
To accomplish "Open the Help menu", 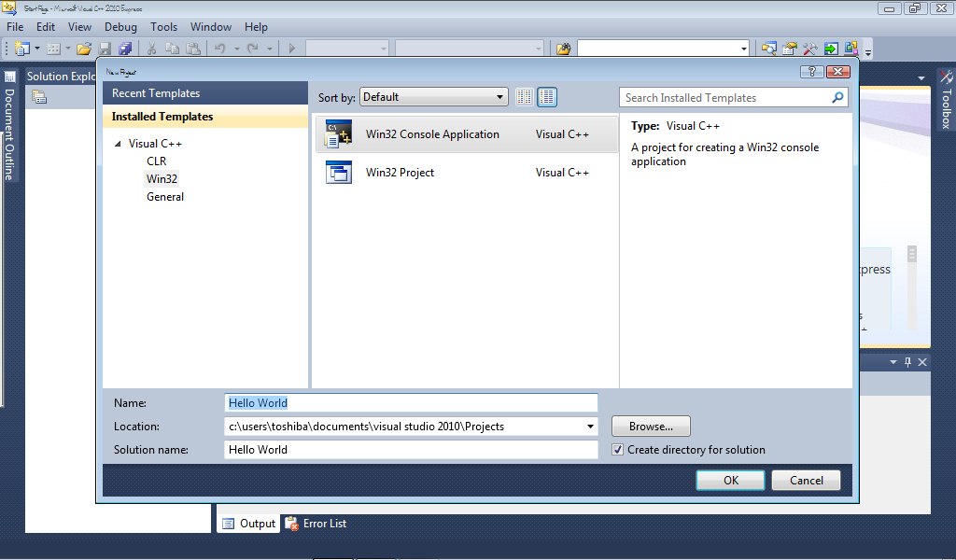I will click(256, 27).
